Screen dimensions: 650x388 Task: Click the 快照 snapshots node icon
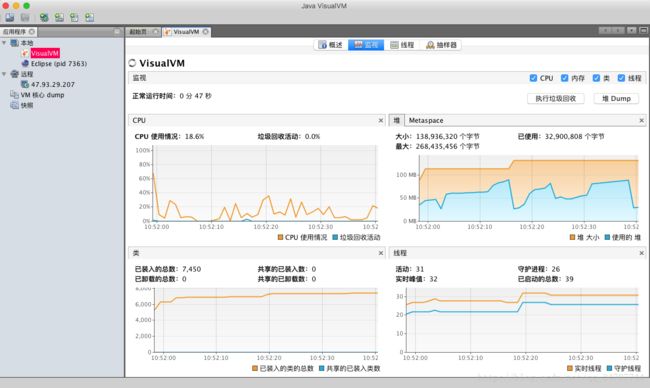click(15, 105)
